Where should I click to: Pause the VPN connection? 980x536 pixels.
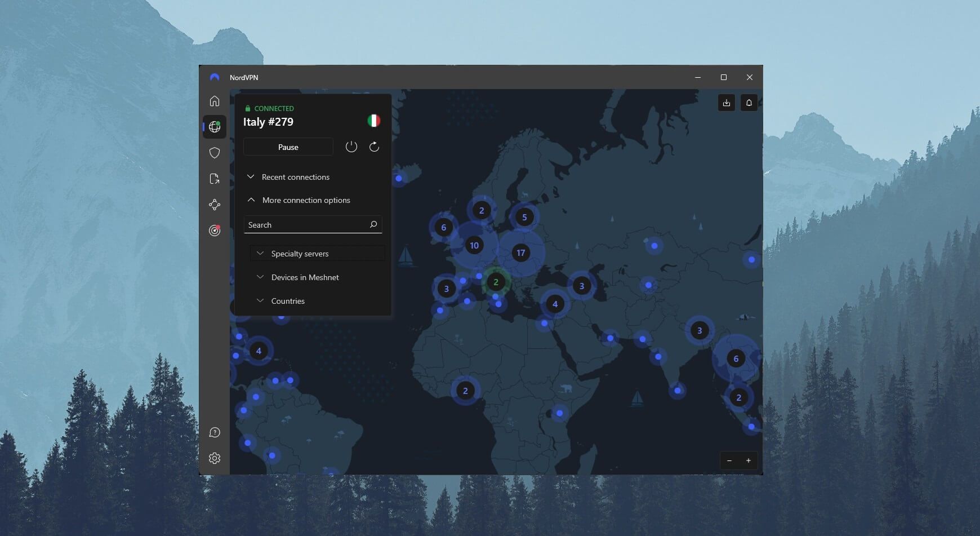click(288, 147)
